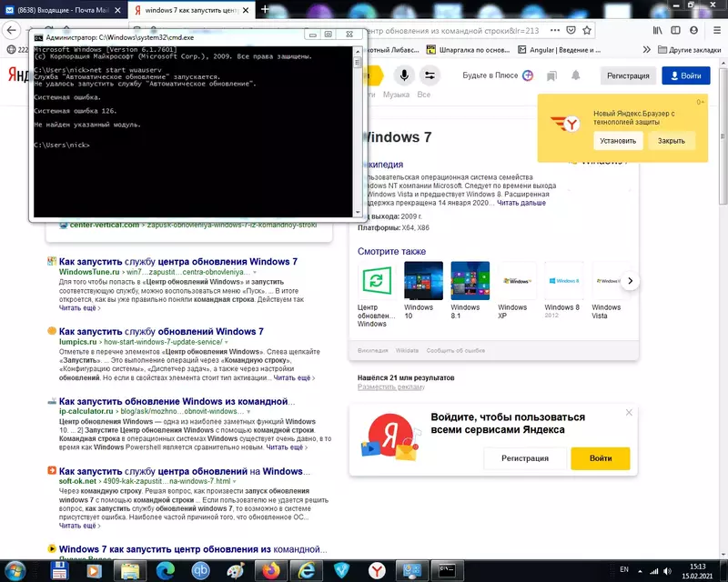Click Регистрация in the login card
Screen dimensions: 728x582
[x=525, y=458]
